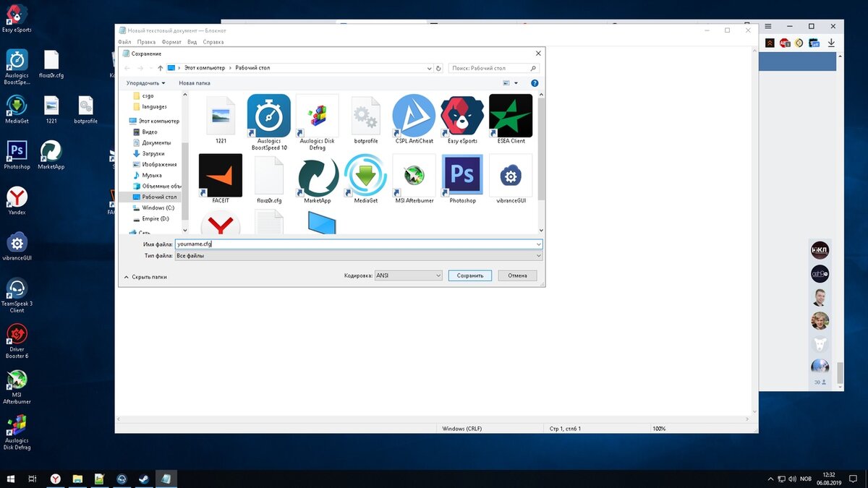Select the CSPL AntiCheat shortcut
Viewport: 868px width, 488px height.
414,120
